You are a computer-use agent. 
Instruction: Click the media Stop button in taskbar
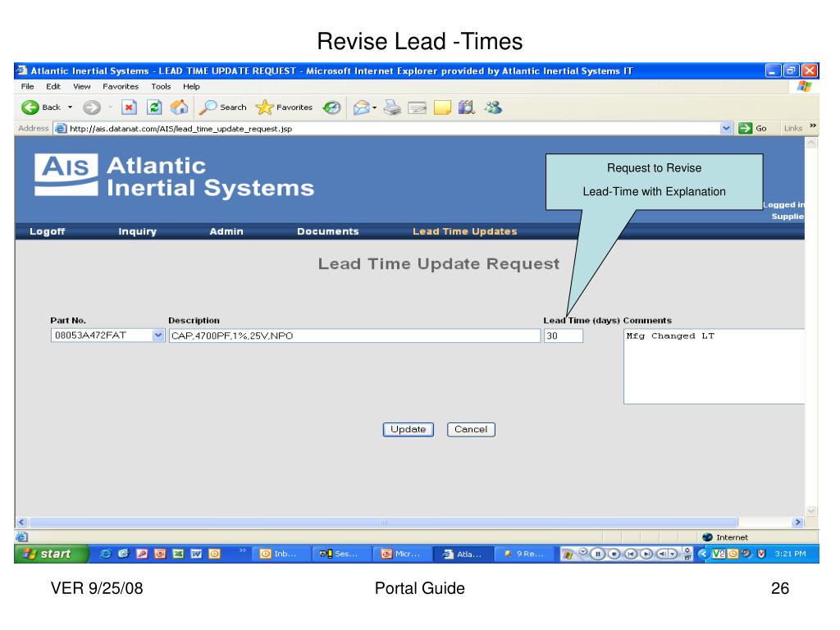(x=614, y=554)
